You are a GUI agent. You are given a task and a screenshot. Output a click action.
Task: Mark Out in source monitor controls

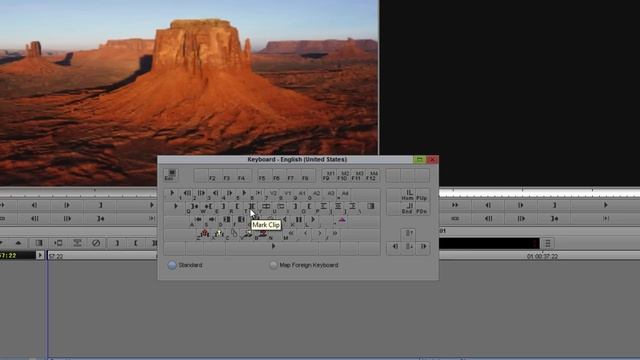[x=100, y=205]
